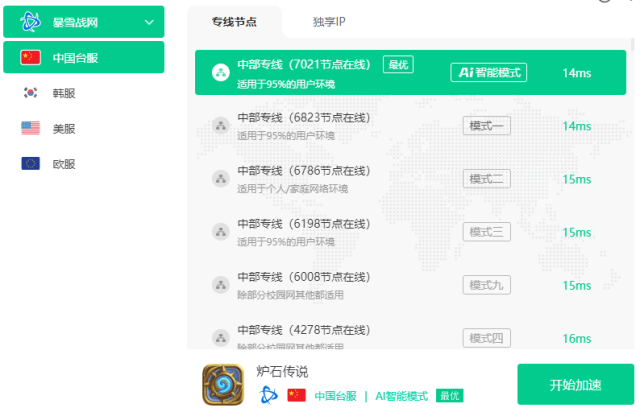Choose 模式九 for the 6008 node
Screen dimensions: 640x408
[x=487, y=285]
